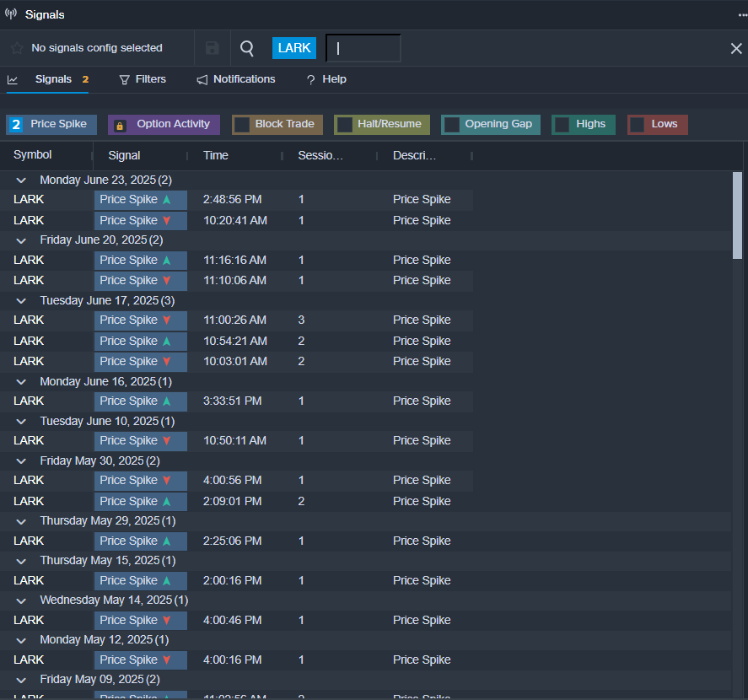
Task: Select LARK symbol in the 2:48:56 PM row
Action: click(x=29, y=199)
